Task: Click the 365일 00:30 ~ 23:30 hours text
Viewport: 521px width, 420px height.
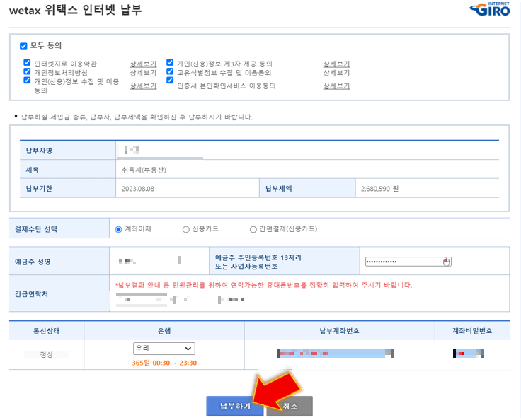Action: click(164, 363)
